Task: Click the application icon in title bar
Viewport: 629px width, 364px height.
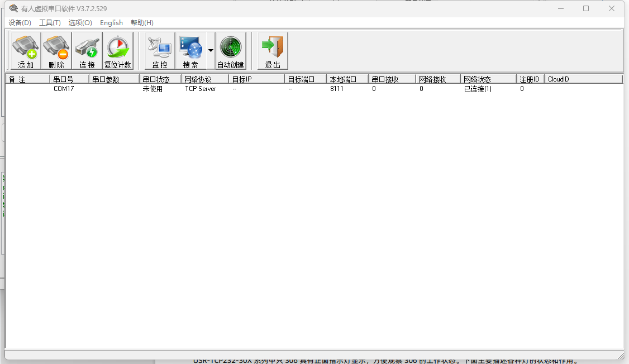Action: [13, 8]
